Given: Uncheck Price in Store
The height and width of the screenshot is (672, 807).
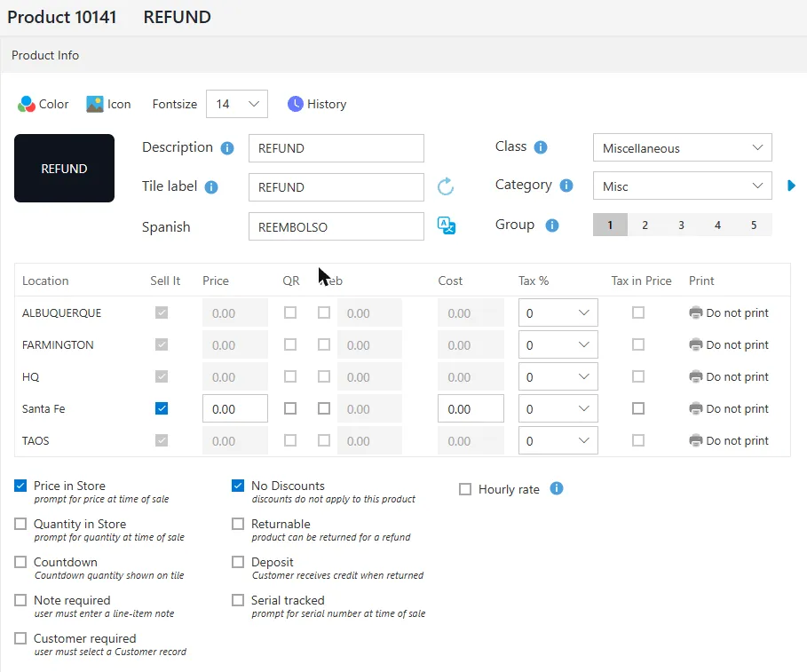Looking at the screenshot, I should click(20, 486).
